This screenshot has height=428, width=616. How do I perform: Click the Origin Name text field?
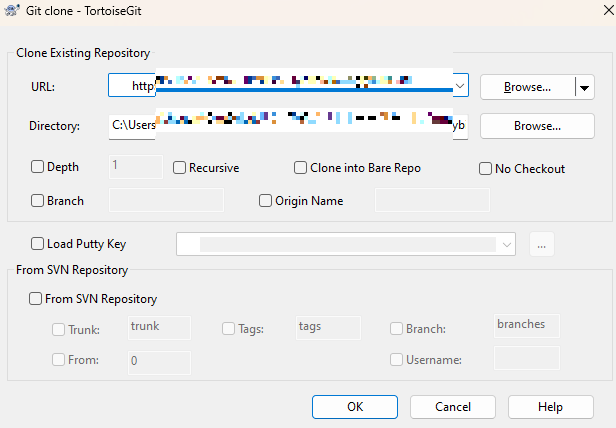point(432,200)
